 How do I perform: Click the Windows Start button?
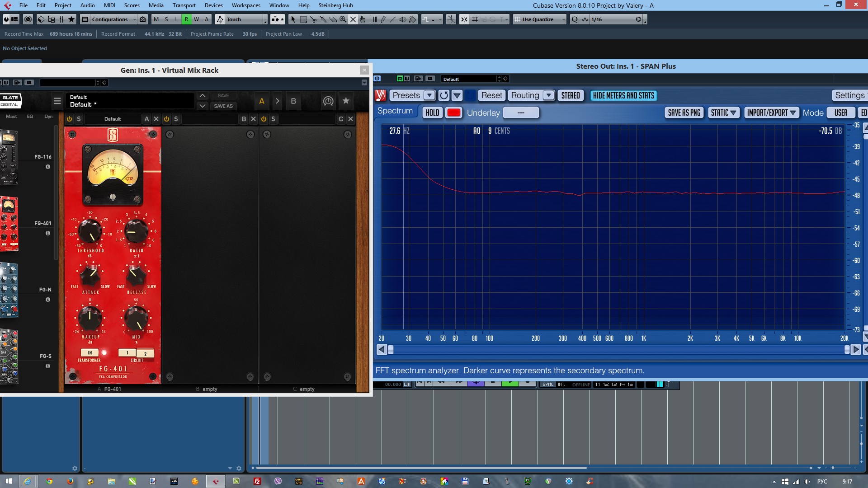(x=9, y=481)
